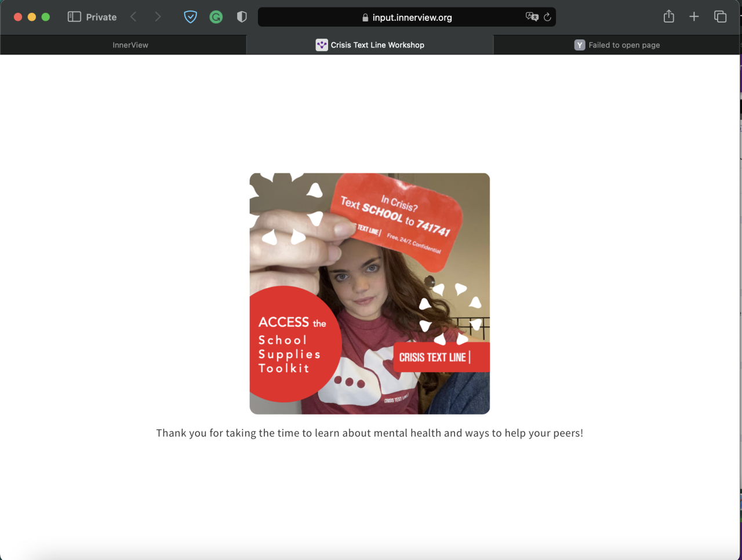This screenshot has height=560, width=742.
Task: Open the translate page icon
Action: [532, 17]
